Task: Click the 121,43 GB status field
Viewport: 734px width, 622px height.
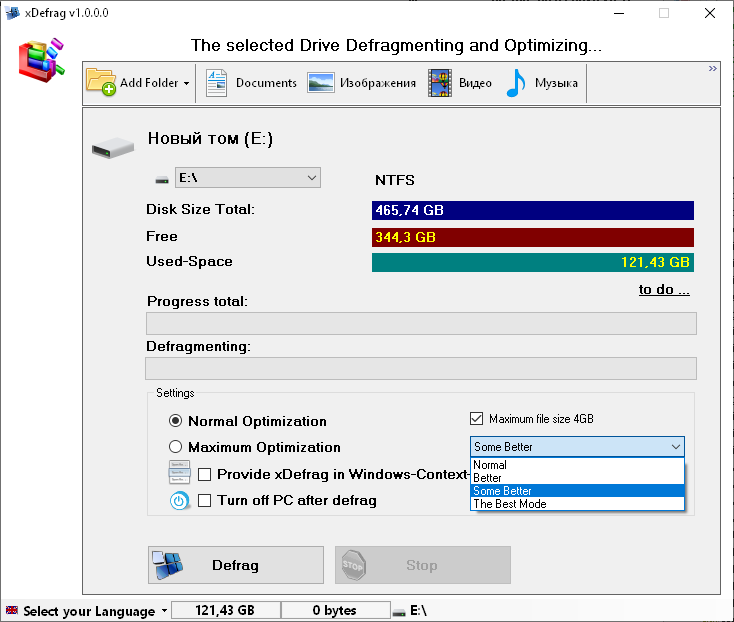Action: pyautogui.click(x=226, y=610)
